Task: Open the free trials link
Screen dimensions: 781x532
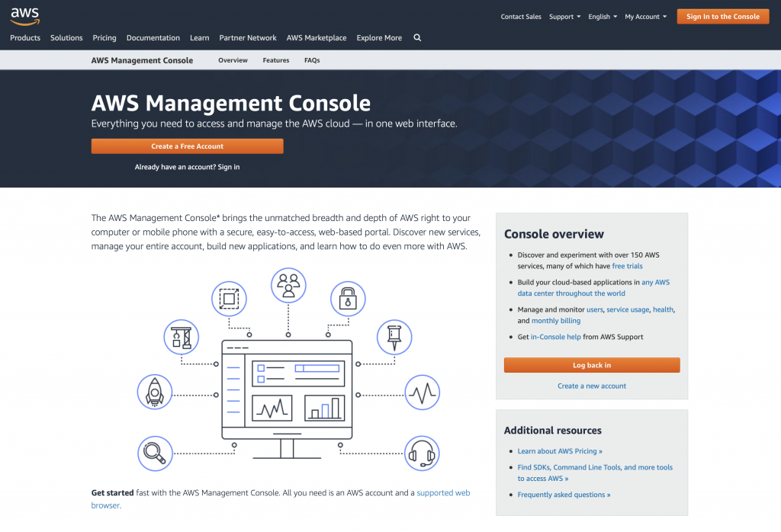Action: click(627, 266)
